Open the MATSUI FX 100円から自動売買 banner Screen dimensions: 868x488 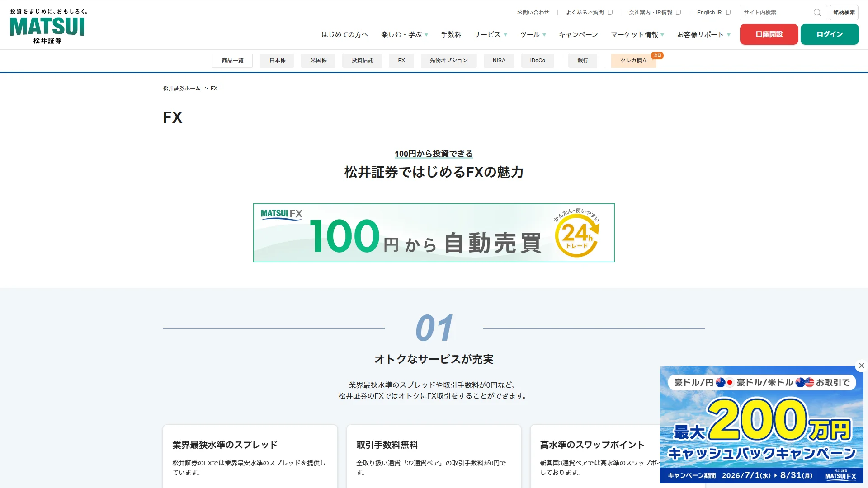(434, 233)
